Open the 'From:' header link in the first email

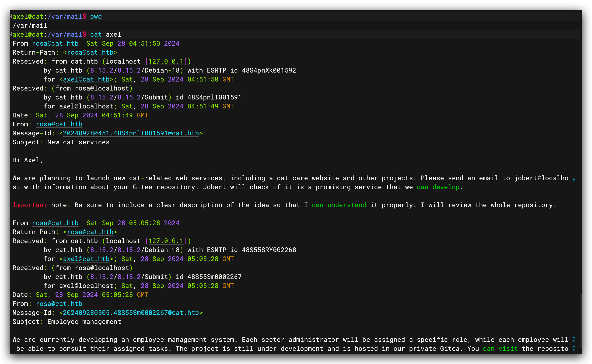pos(59,124)
